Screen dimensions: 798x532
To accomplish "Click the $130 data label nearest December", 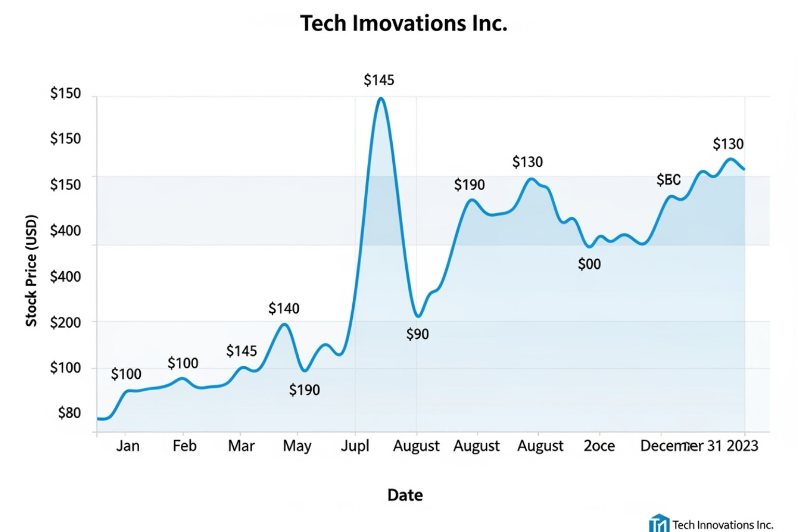I will [x=728, y=144].
